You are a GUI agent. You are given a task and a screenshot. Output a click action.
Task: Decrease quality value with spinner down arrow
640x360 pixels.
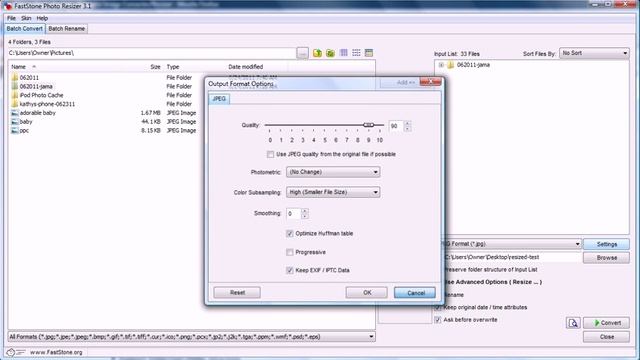(x=407, y=129)
